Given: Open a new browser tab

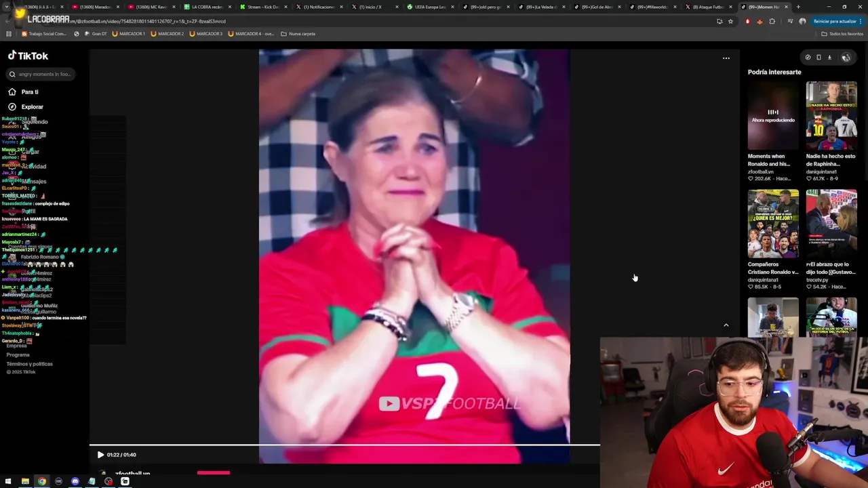Looking at the screenshot, I should tap(798, 7).
